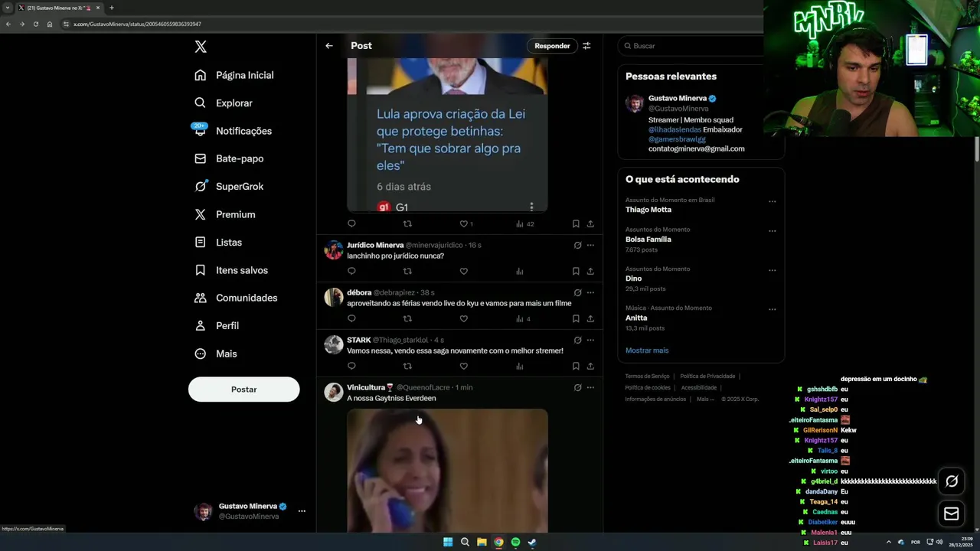Reply to débora's comment
The width and height of the screenshot is (980, 551).
351,318
